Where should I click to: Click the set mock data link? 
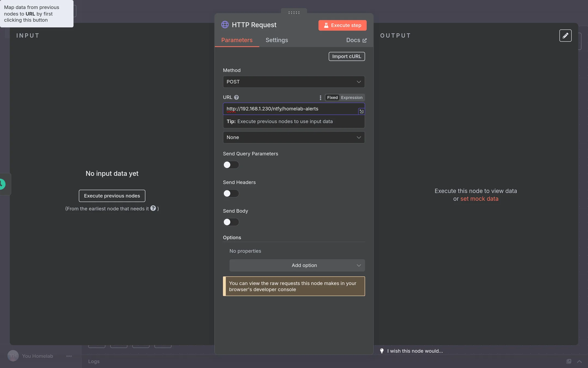(479, 199)
